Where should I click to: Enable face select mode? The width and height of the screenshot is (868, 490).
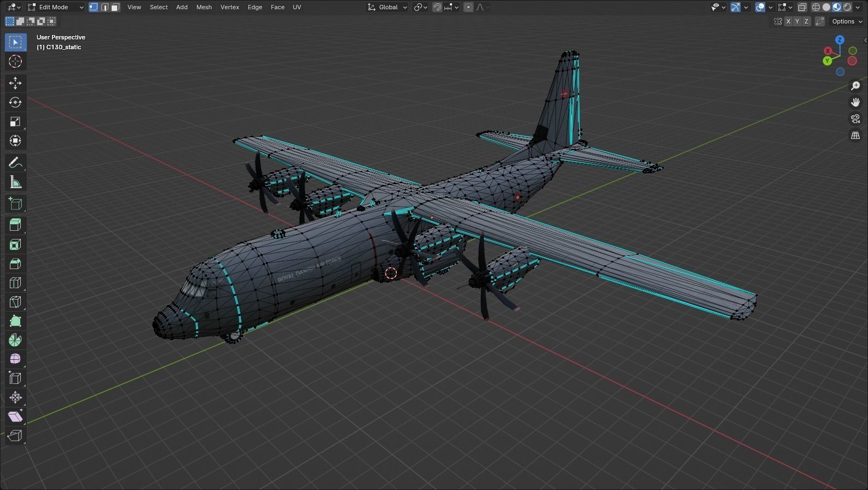coord(115,7)
